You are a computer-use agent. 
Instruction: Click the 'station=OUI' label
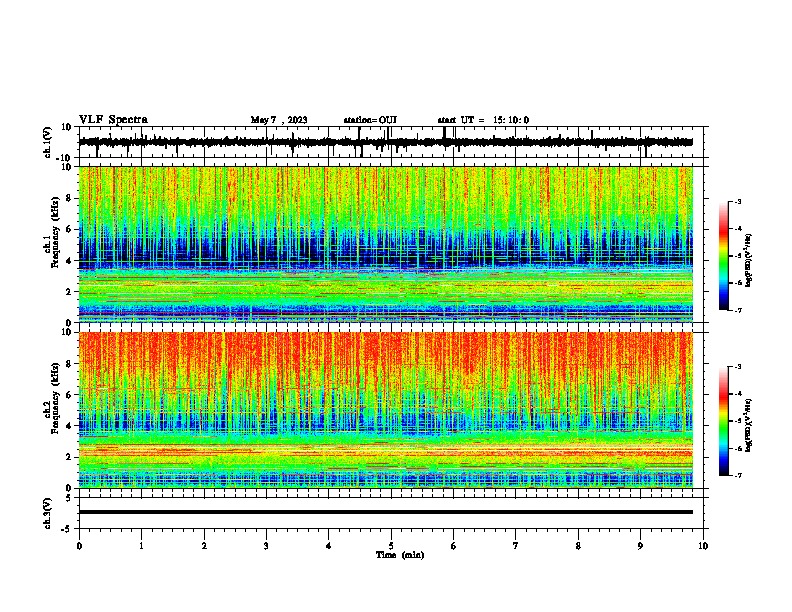pyautogui.click(x=370, y=120)
